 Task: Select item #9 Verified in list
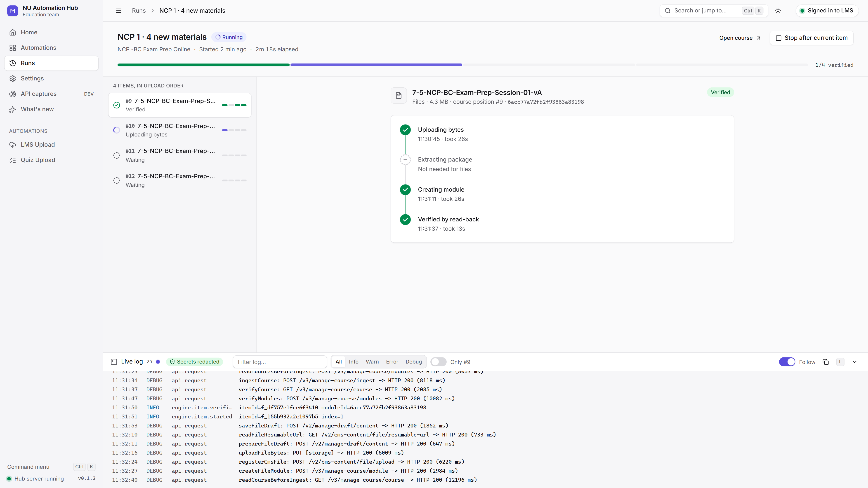pyautogui.click(x=180, y=106)
